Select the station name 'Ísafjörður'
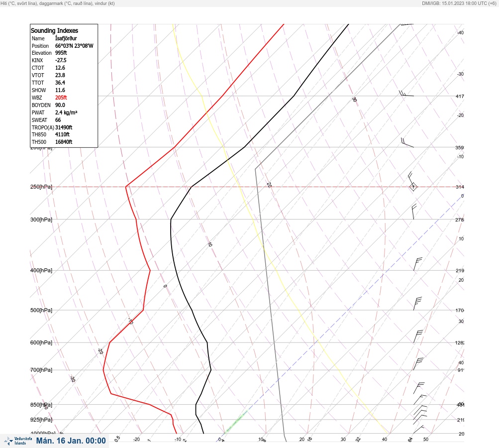This screenshot has height=448, width=499. pyautogui.click(x=66, y=38)
